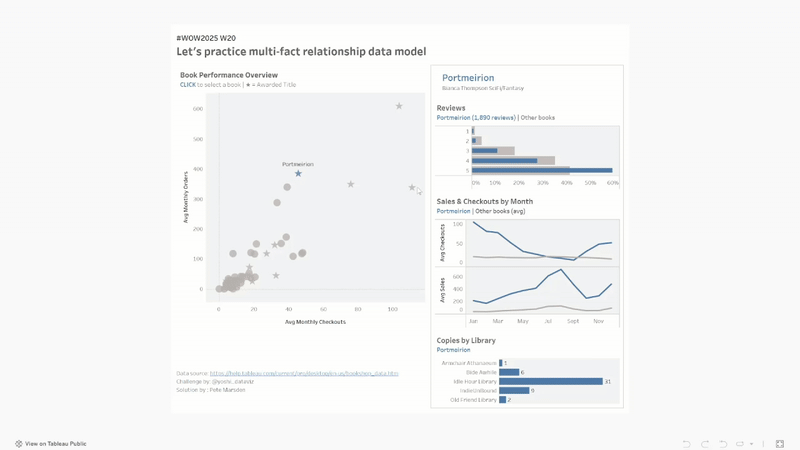
Task: Click the Ardenium Athenaeum library label
Action: click(x=467, y=363)
